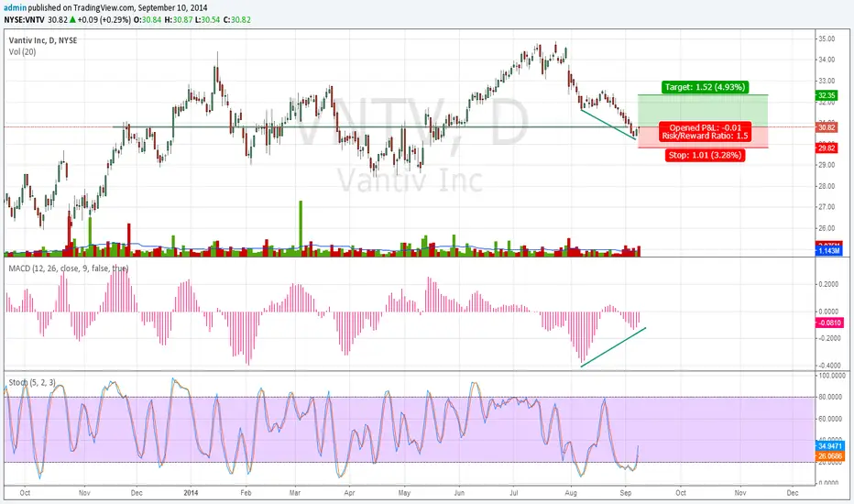Image resolution: width=854 pixels, height=504 pixels.
Task: Click the Sep label on time axis
Action: pos(626,493)
